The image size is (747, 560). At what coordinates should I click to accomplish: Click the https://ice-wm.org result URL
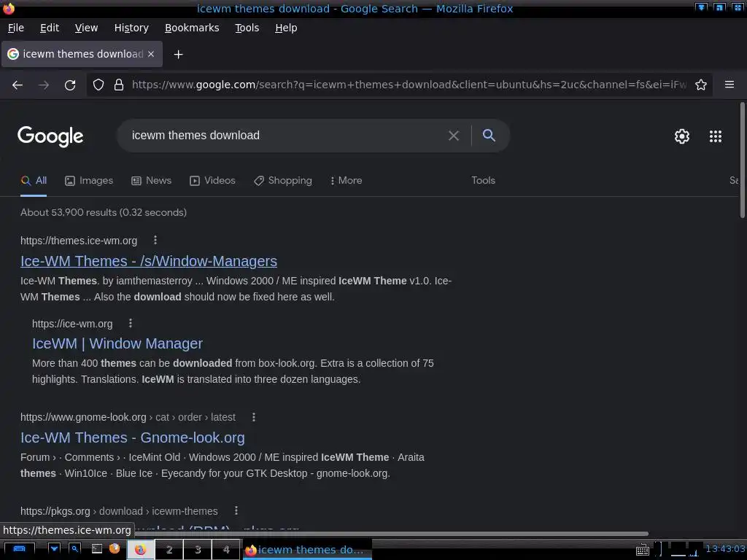click(72, 324)
